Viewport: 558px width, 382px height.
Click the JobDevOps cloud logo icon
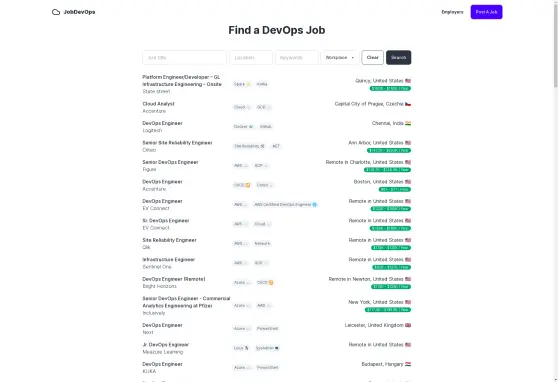point(56,12)
